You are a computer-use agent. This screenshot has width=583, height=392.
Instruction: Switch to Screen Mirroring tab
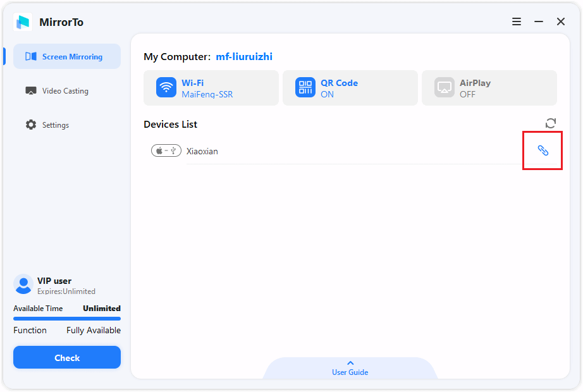pyautogui.click(x=67, y=56)
